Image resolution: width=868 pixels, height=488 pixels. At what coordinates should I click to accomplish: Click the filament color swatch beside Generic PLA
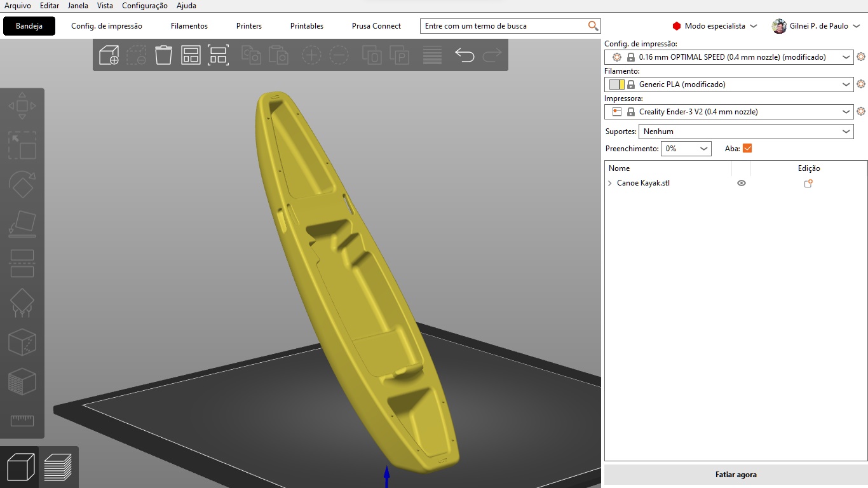[x=616, y=85]
